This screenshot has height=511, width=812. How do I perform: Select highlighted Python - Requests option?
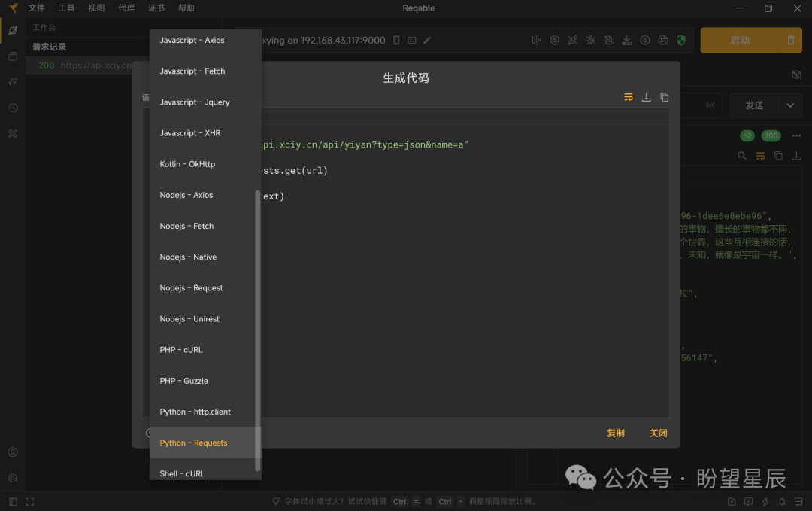[205, 443]
